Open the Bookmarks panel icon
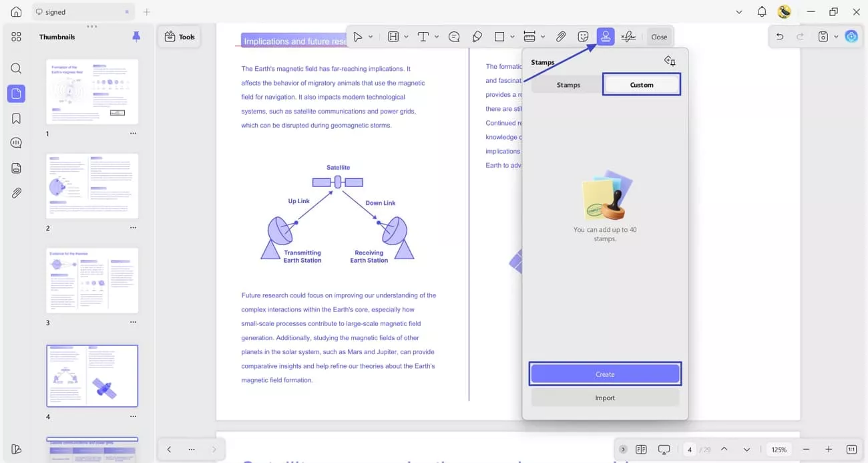The width and height of the screenshot is (868, 463). coord(16,118)
